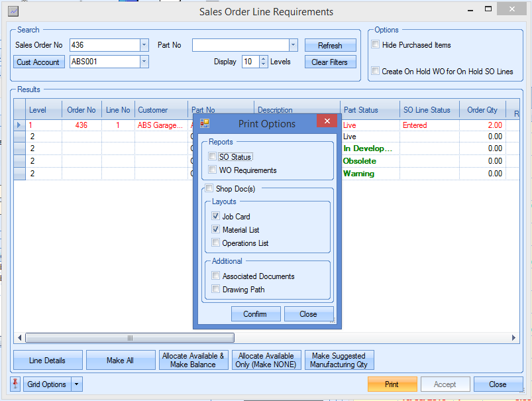
Task: Check the Drawing Path option
Action: [x=216, y=290]
